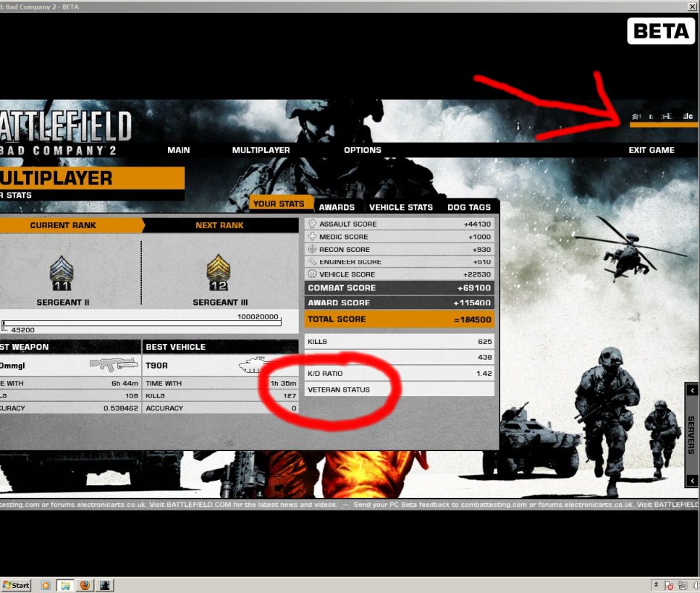700x593 pixels.
Task: Click the network tray icon
Action: [x=682, y=586]
